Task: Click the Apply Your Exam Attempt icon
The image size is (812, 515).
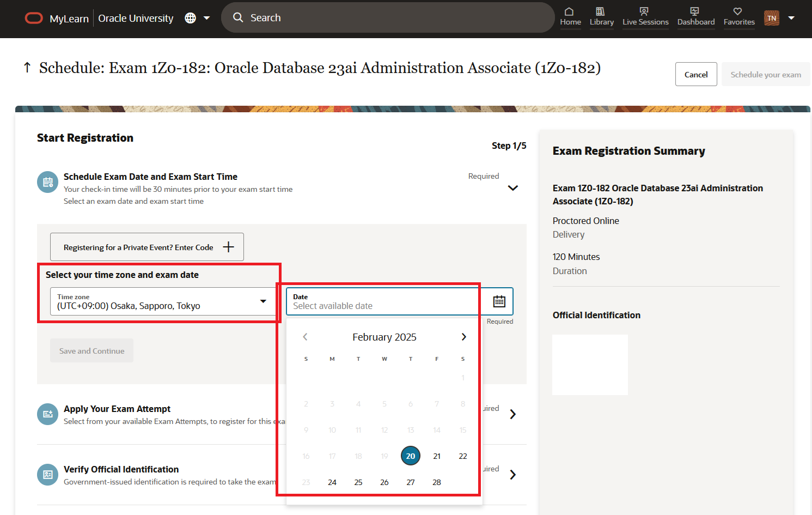Action: (47, 414)
